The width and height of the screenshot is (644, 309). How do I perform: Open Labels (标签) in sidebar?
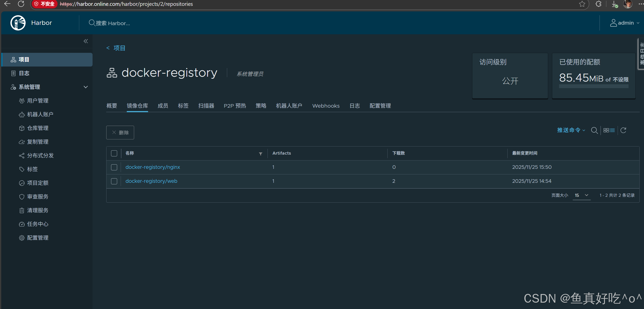pyautogui.click(x=32, y=169)
